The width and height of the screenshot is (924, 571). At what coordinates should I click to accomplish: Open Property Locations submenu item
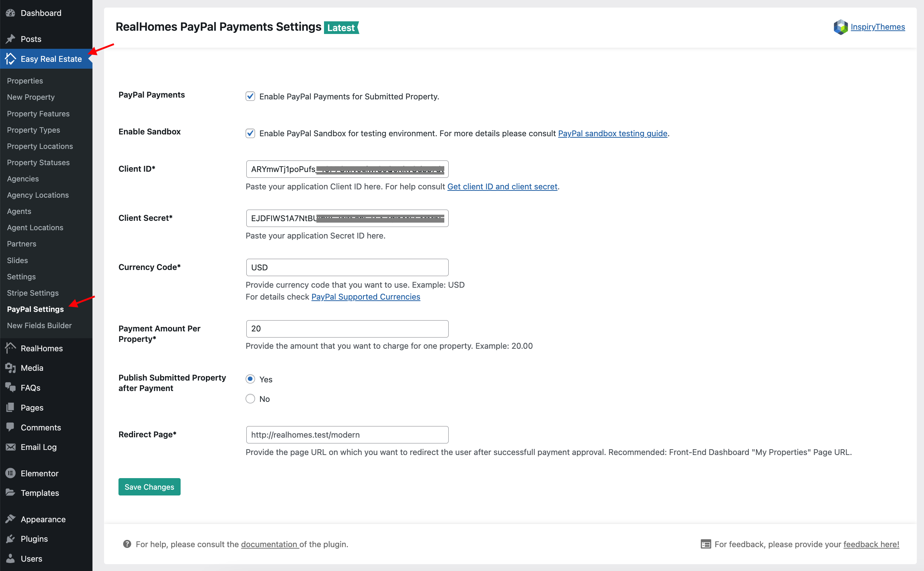pos(40,146)
